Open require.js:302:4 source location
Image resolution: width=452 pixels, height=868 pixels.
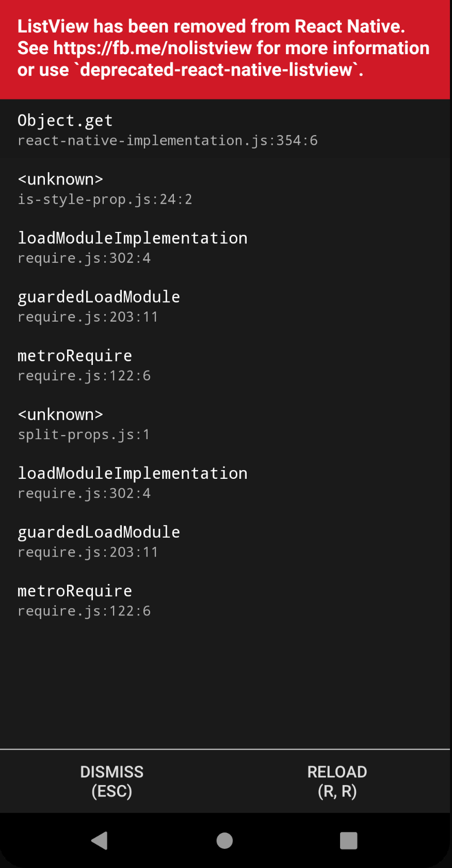tap(84, 258)
